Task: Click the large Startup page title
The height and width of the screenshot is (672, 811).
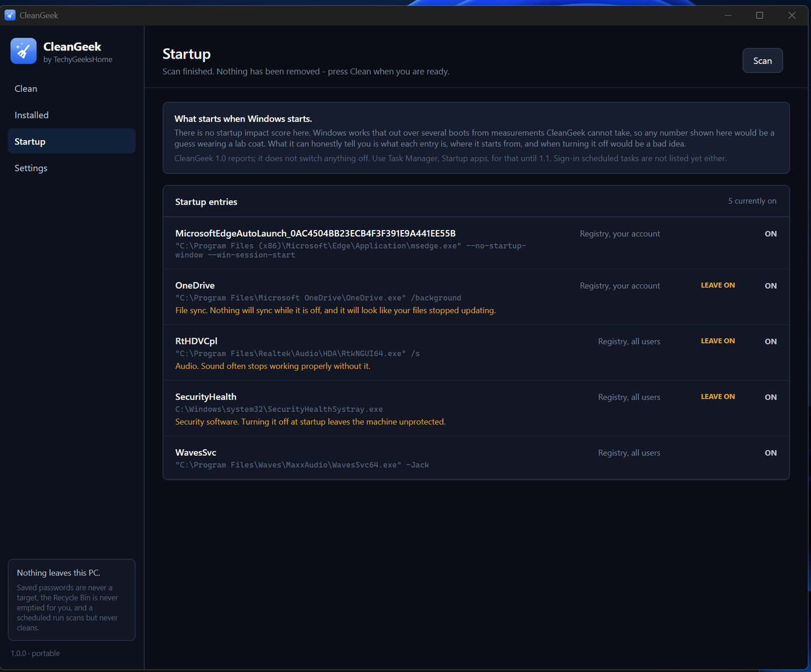Action: tap(187, 54)
